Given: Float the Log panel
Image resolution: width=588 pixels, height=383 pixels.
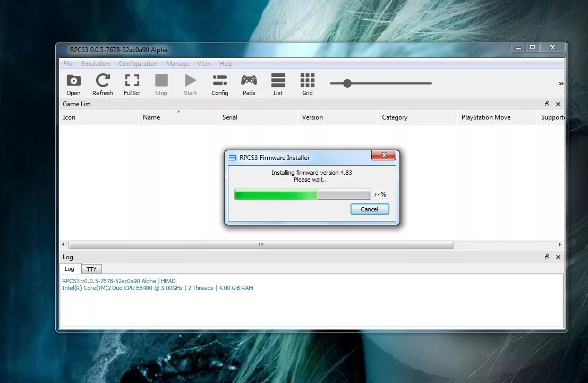Looking at the screenshot, I should click(547, 257).
